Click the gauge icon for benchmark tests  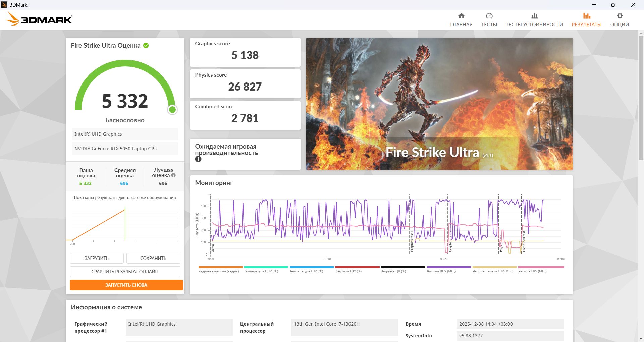(x=489, y=16)
